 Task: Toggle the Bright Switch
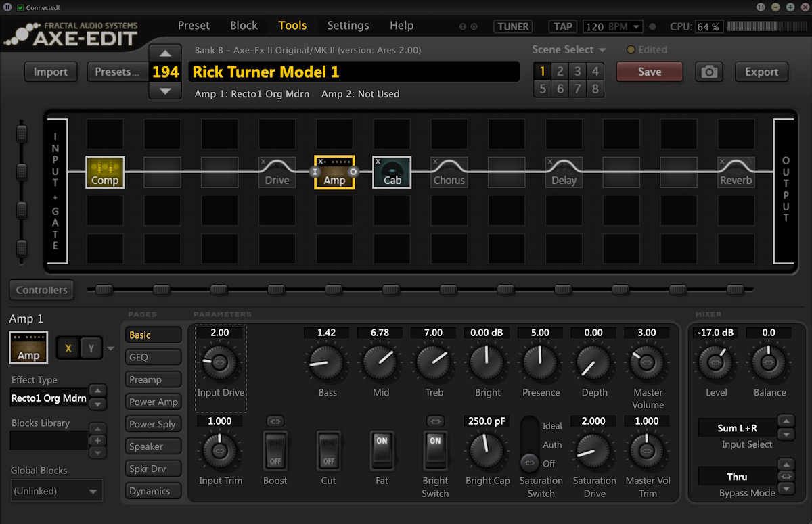tap(435, 451)
